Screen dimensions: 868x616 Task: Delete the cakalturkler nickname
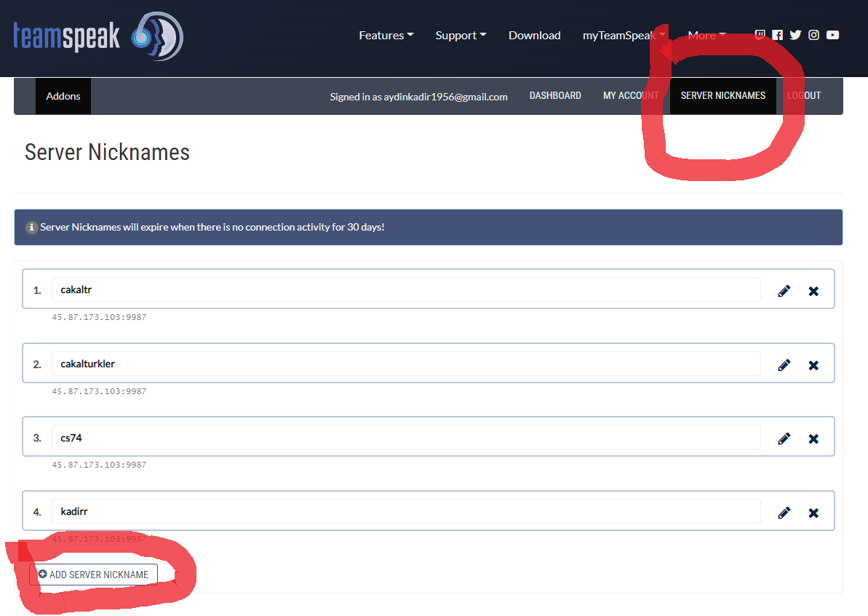813,365
